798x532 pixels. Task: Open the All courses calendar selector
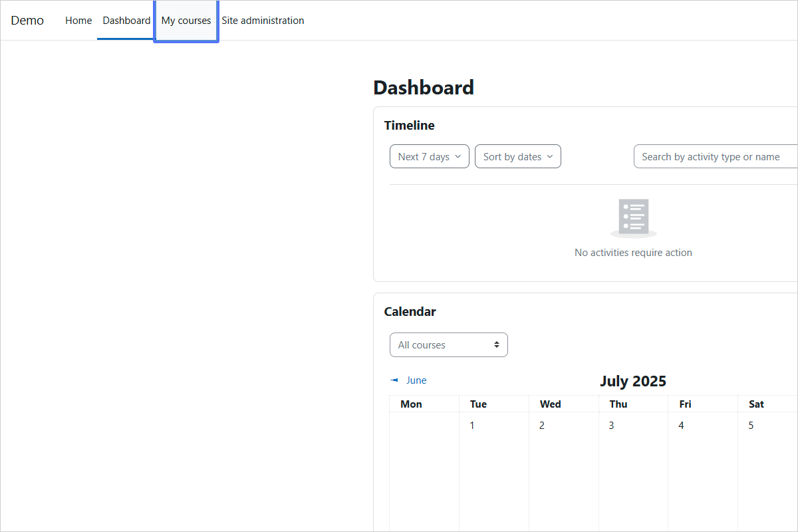tap(449, 345)
